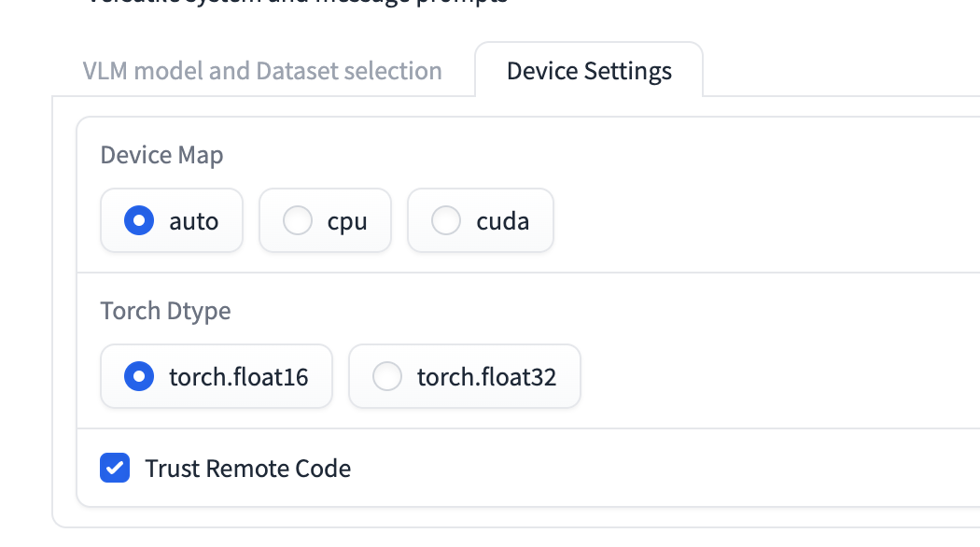Click empty space right of torch.float32 option

(x=765, y=377)
